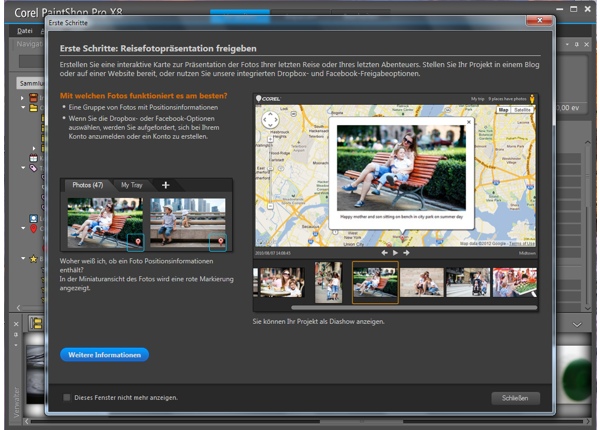Select the highlighted bench photo thumbnail in filmstrip
600x430 pixels.
(375, 282)
